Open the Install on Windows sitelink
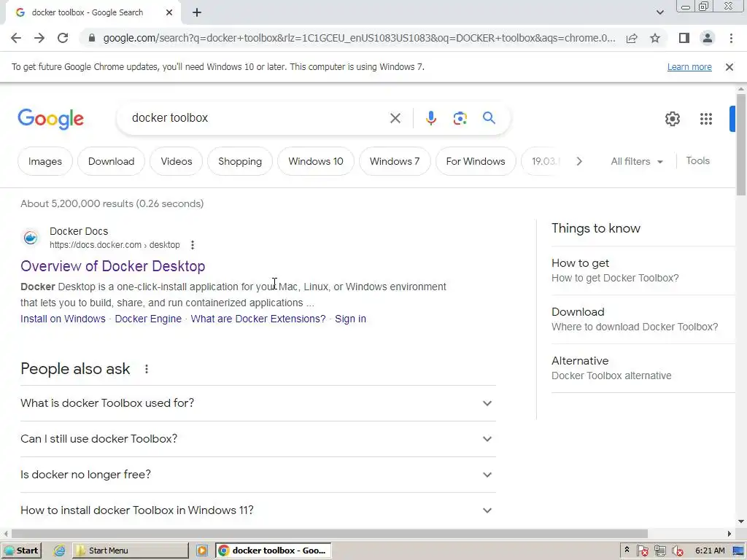Screen dimensions: 747x560 pos(63,319)
